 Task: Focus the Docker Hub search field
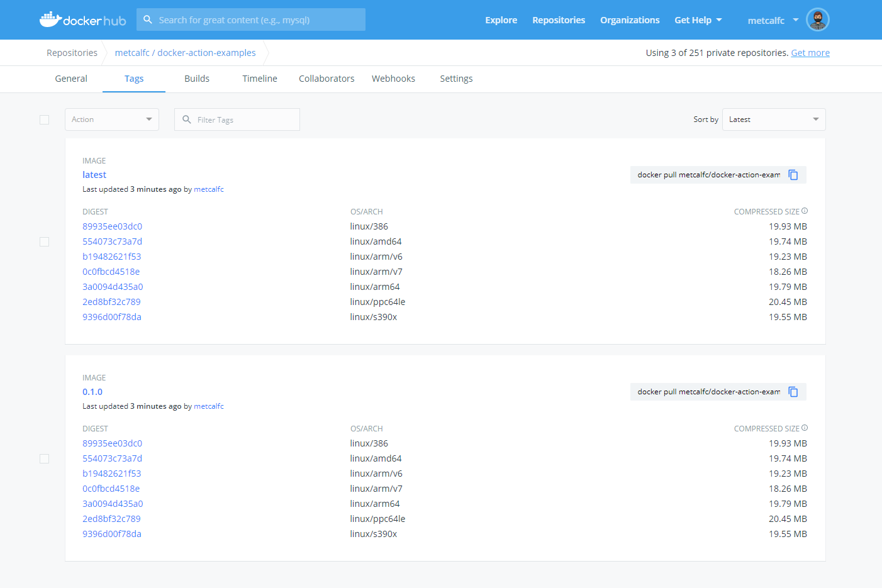250,19
